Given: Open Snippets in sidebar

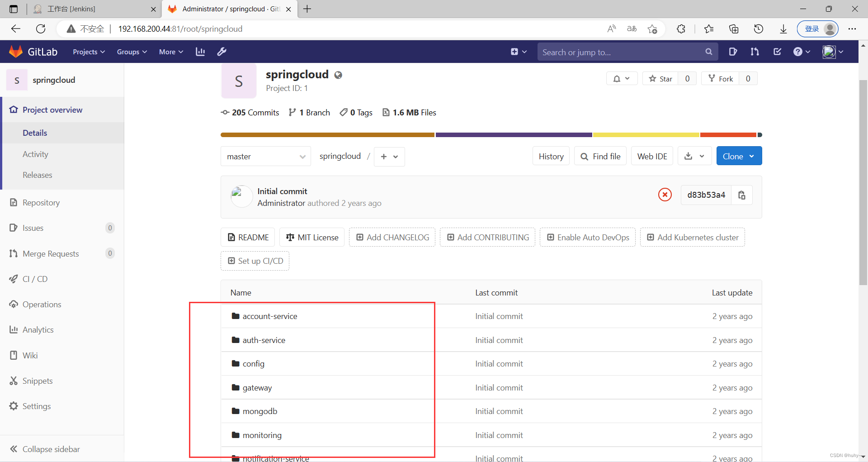Looking at the screenshot, I should [38, 381].
